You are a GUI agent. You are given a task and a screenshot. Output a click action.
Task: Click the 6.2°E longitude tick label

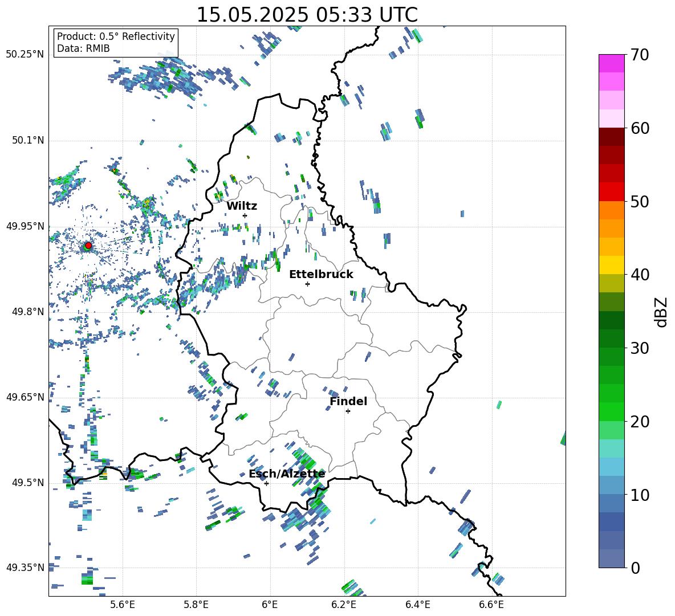[x=344, y=605]
